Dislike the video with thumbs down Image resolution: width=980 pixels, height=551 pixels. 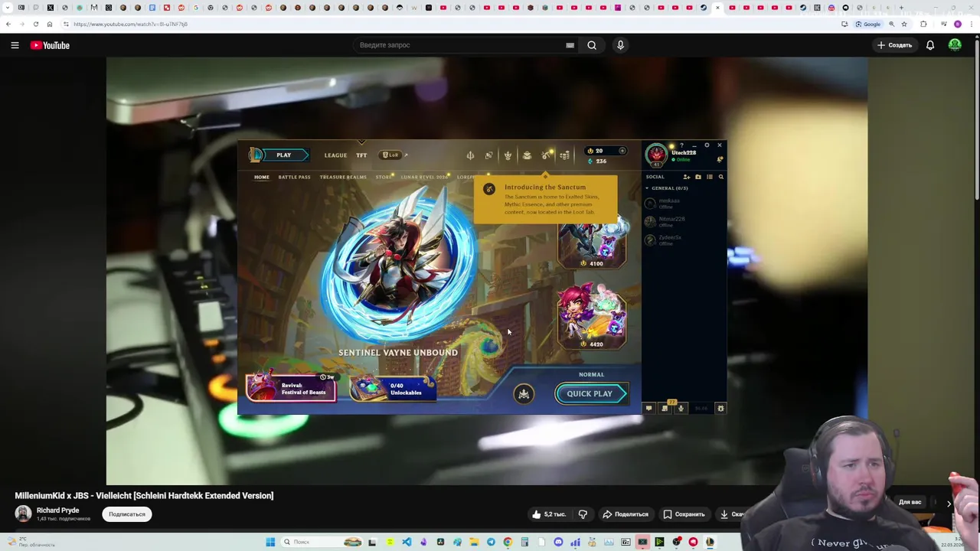[x=583, y=514]
